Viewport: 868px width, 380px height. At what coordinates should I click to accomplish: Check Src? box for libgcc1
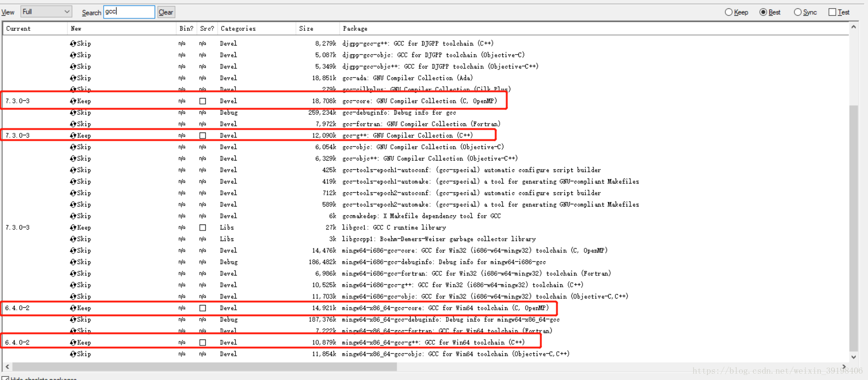click(x=203, y=227)
